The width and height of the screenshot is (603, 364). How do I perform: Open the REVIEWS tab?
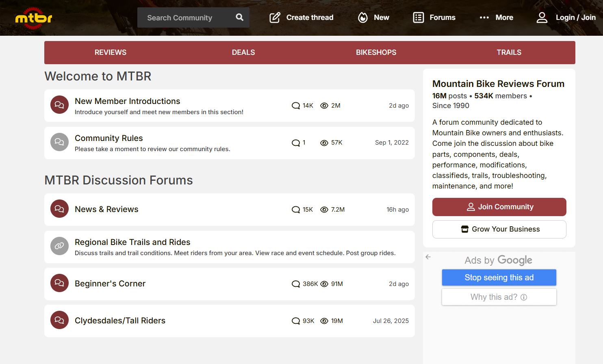111,52
